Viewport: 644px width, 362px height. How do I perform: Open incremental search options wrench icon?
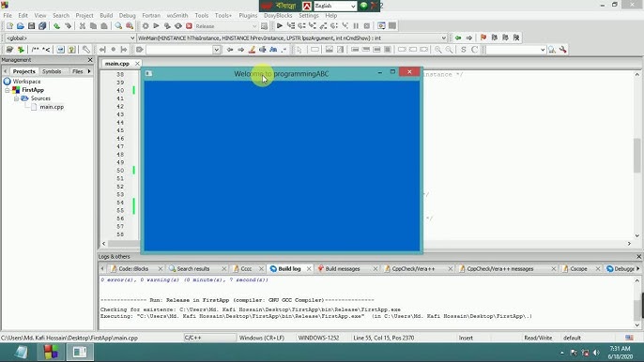pyautogui.click(x=563, y=50)
